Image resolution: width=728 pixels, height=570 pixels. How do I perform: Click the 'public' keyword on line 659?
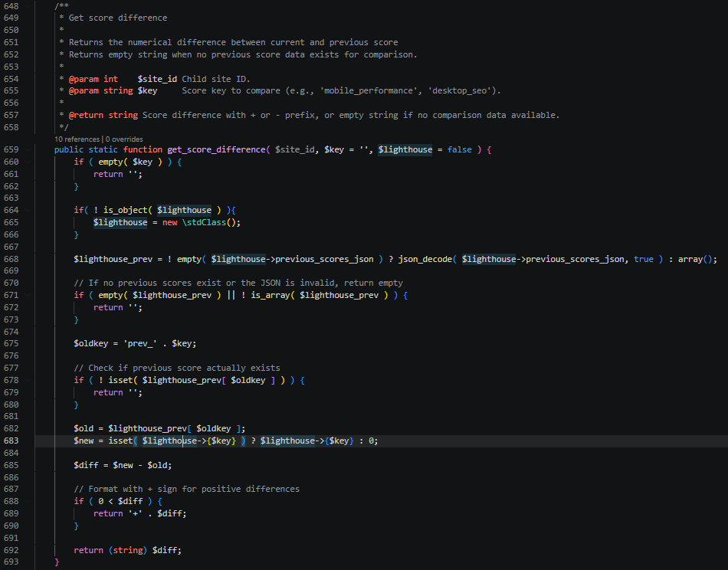[x=69, y=149]
